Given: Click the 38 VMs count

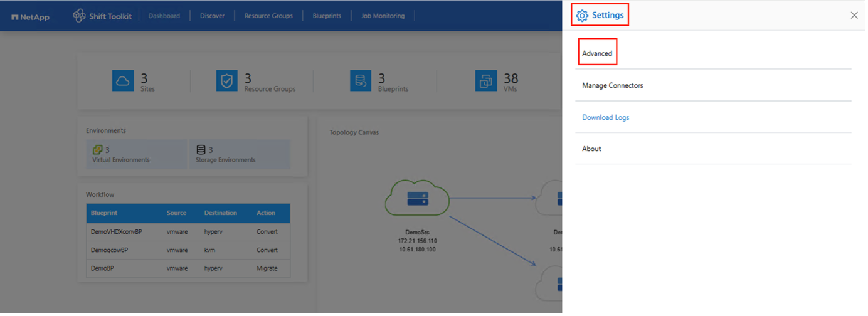Looking at the screenshot, I should tap(512, 79).
